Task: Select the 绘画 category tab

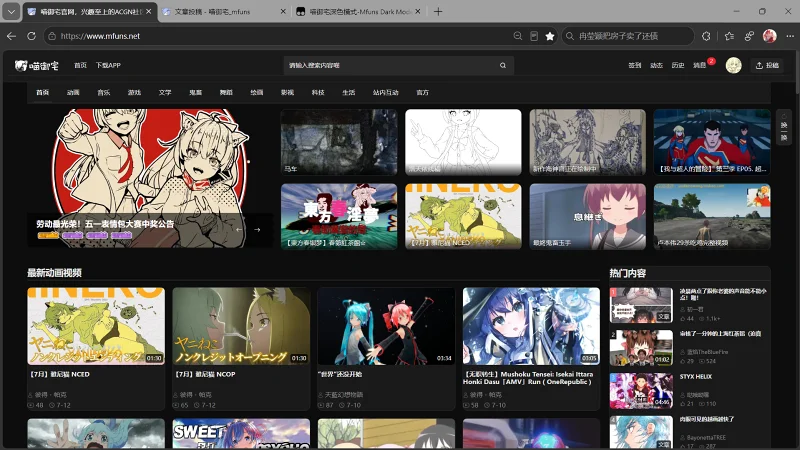Action: pos(257,92)
